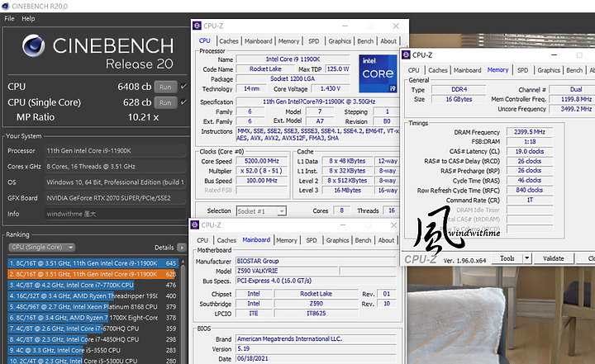
Task: Switch to Caches tab in top CPU-Z window
Action: (x=228, y=41)
